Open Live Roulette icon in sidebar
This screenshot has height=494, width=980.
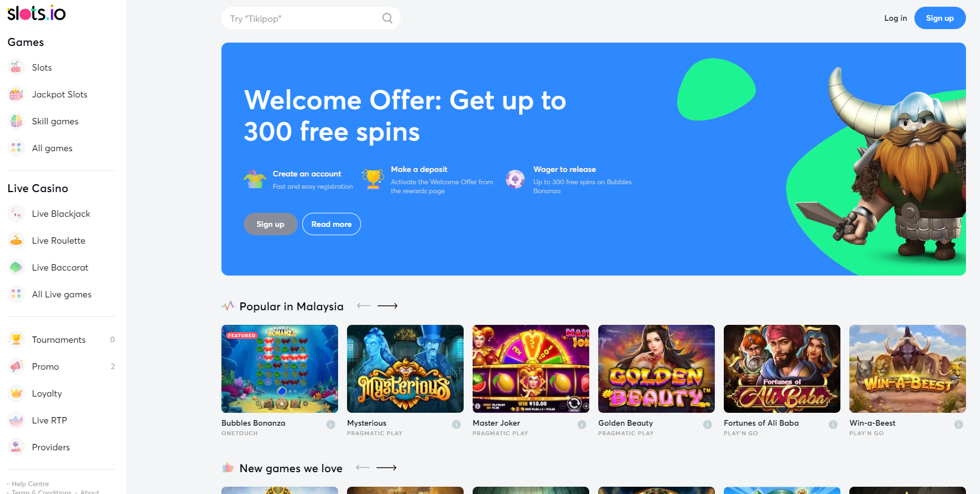(16, 240)
